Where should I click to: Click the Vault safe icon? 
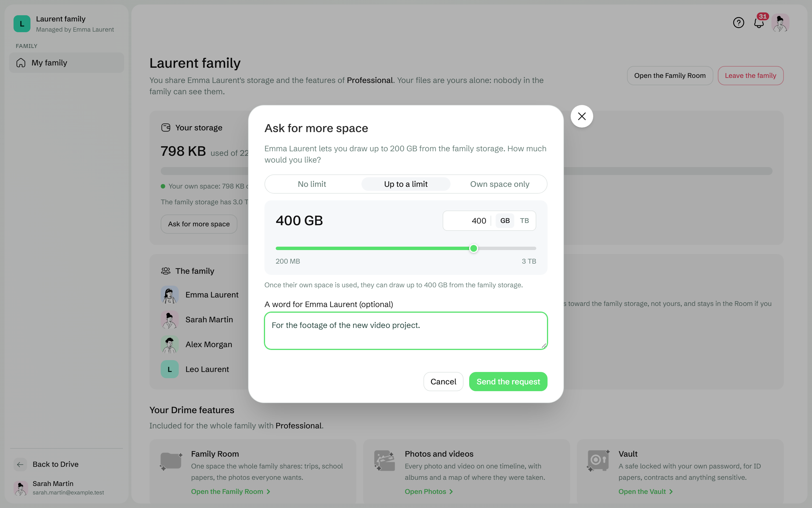tap(598, 461)
